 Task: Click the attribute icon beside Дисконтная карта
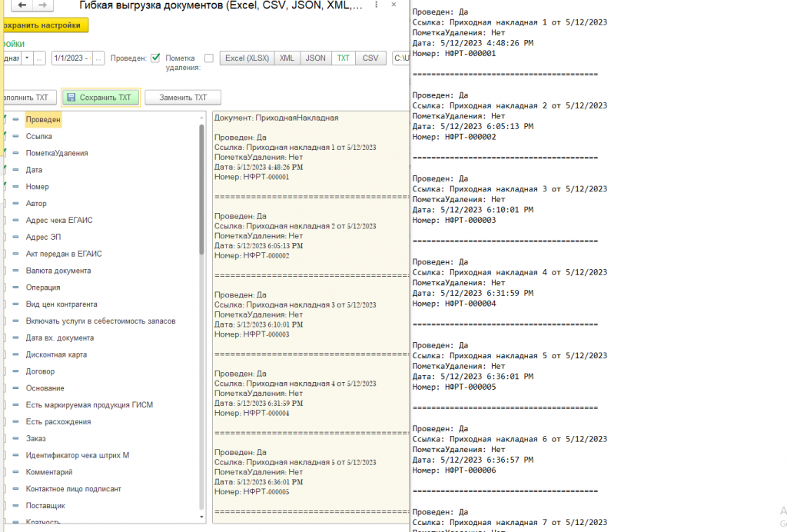click(15, 354)
